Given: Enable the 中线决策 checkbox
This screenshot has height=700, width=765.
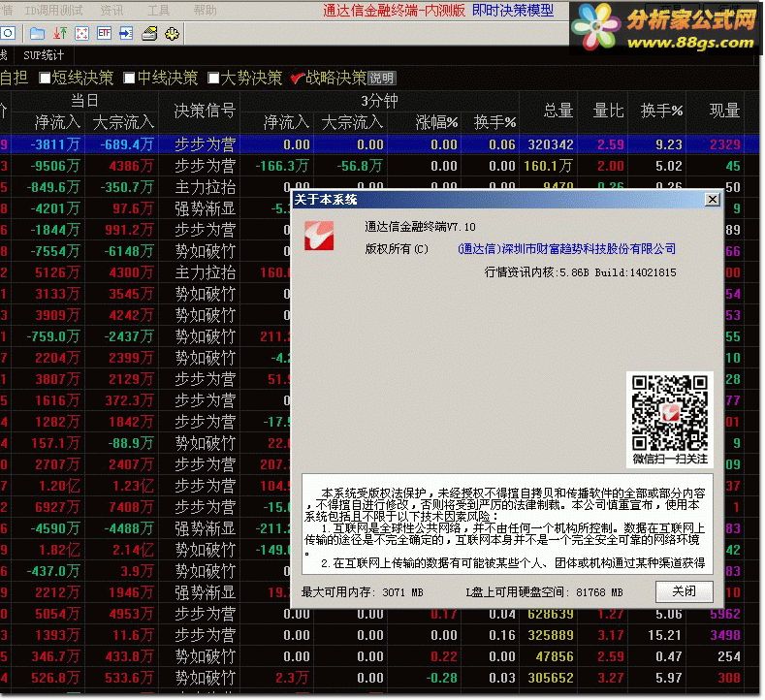Looking at the screenshot, I should [x=129, y=79].
